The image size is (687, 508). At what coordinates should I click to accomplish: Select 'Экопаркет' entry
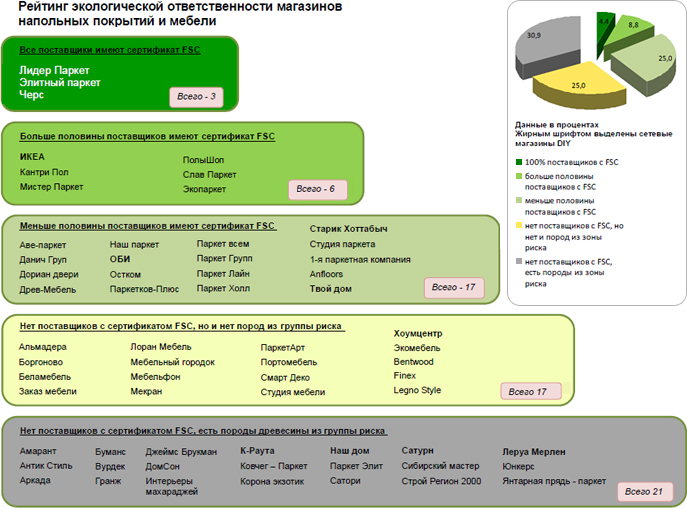[205, 189]
